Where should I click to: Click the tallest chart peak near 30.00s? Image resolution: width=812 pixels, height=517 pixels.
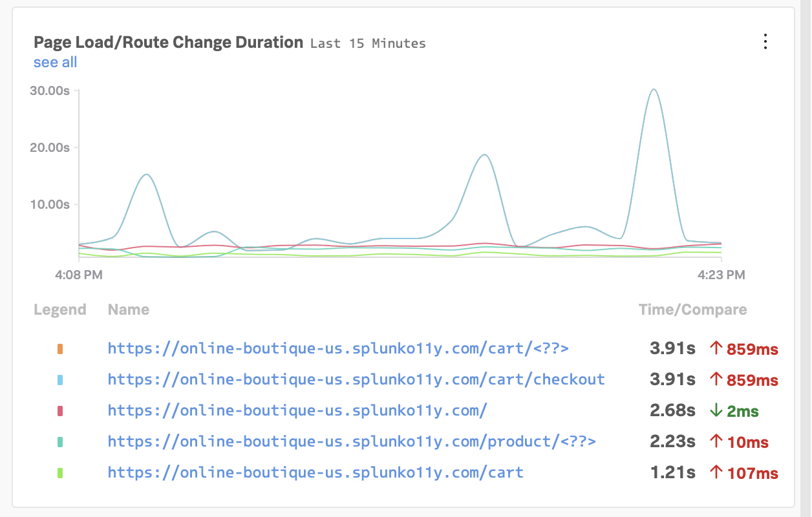(x=654, y=90)
